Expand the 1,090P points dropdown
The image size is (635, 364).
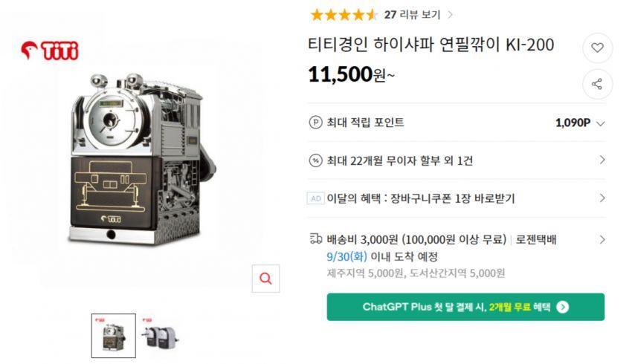pos(601,123)
